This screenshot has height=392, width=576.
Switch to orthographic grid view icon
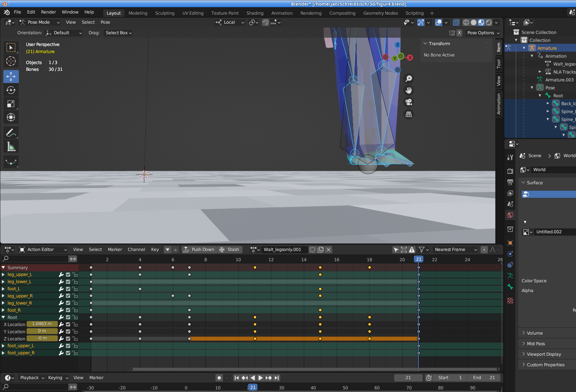pos(409,114)
